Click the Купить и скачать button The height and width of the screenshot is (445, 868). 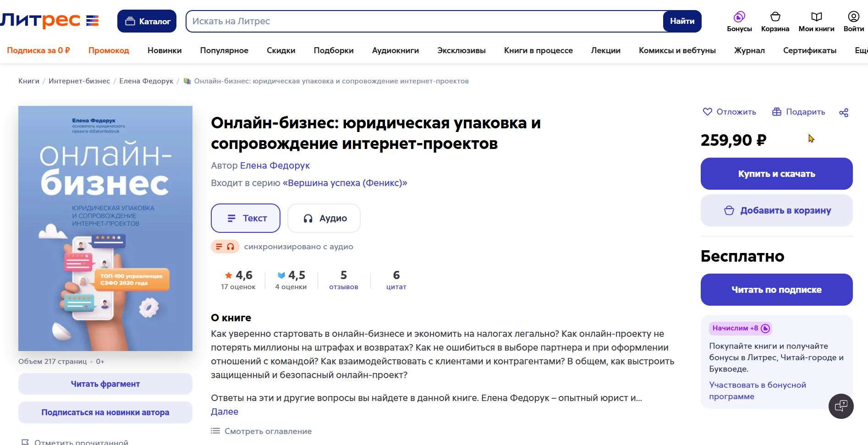(776, 174)
